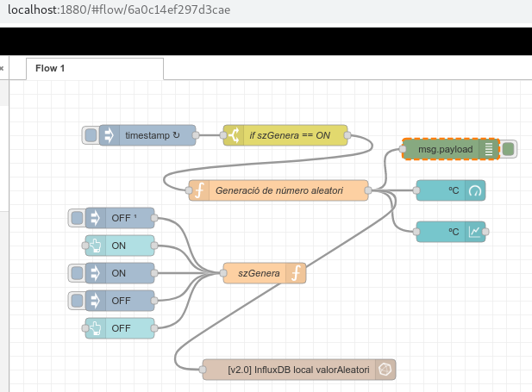Toggle the msg.payload debug output button
The width and height of the screenshot is (532, 392).
pos(508,149)
